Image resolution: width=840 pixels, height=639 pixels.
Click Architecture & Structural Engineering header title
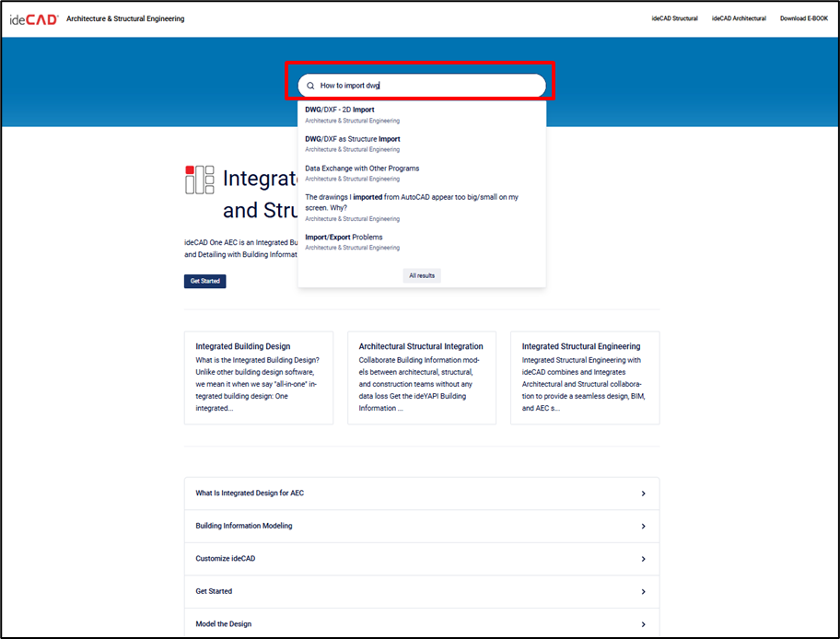pos(125,18)
